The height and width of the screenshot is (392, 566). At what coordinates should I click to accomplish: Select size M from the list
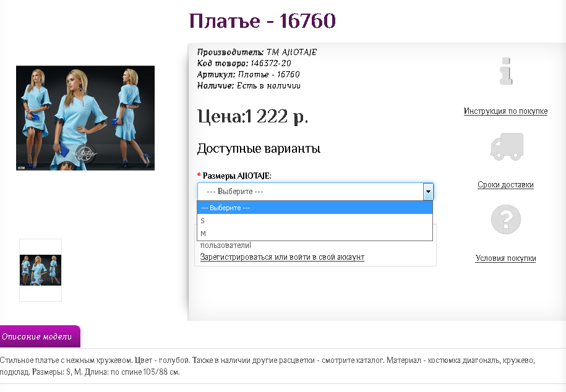click(315, 234)
